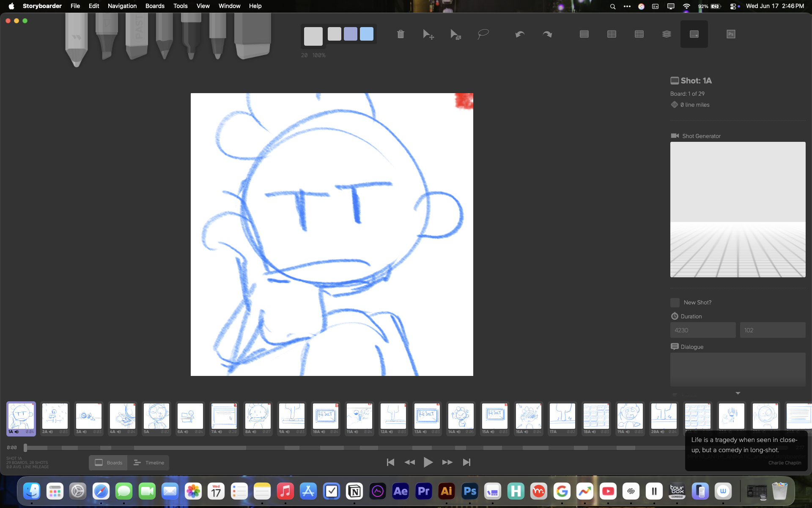Open the Tools menu
Screen dimensions: 812x508
181,6
